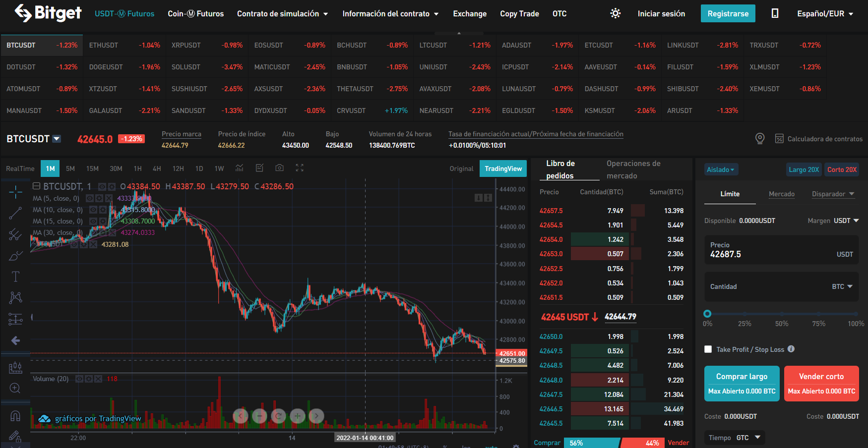Image resolution: width=868 pixels, height=448 pixels.
Task: Switch chart to TradingView mode
Action: pos(503,168)
